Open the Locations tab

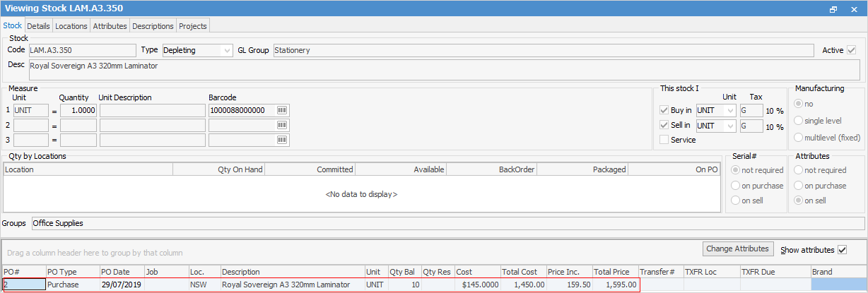(x=71, y=26)
